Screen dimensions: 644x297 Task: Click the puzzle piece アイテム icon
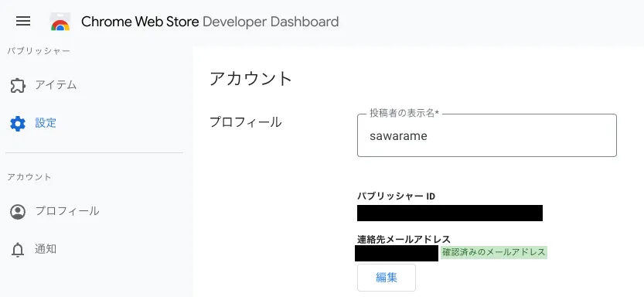(18, 85)
